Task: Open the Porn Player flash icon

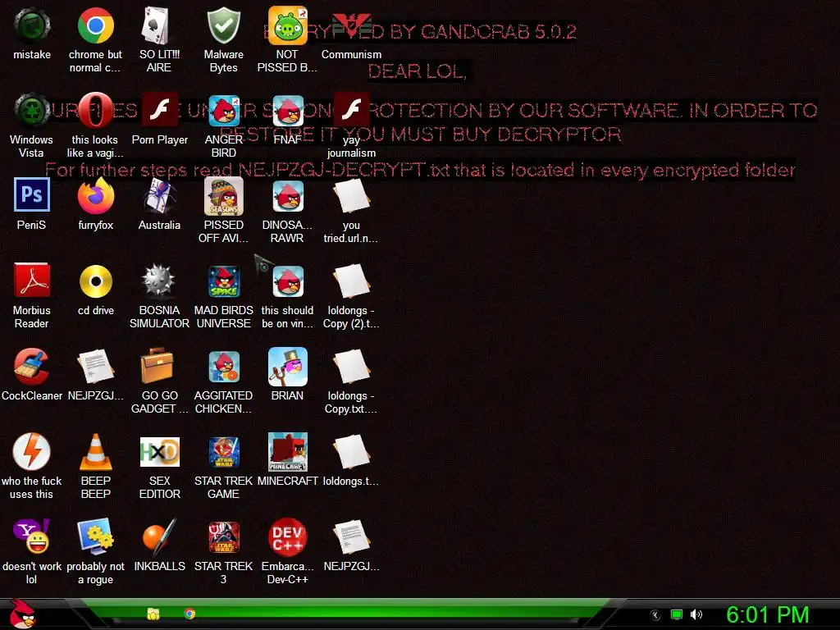Action: tap(159, 111)
